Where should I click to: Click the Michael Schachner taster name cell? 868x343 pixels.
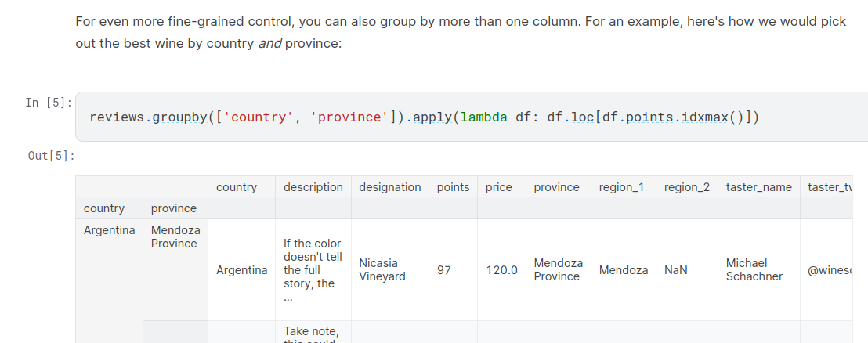pos(754,269)
